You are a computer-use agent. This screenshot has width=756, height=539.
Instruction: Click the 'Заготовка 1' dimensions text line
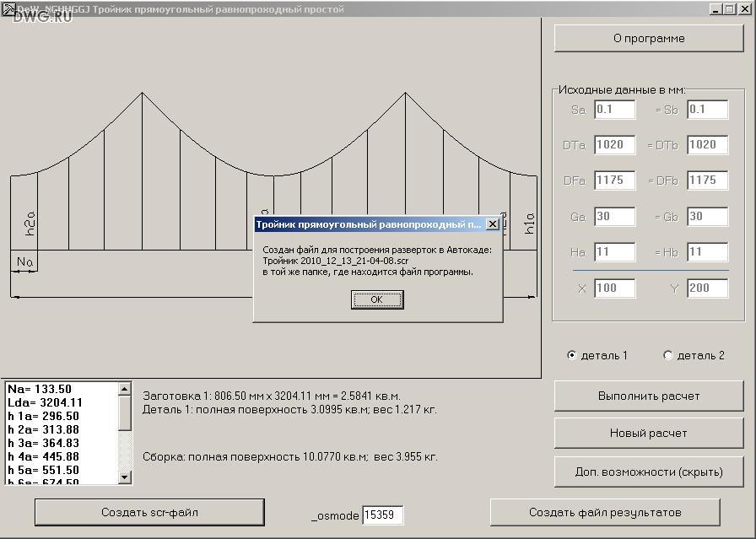coord(272,396)
